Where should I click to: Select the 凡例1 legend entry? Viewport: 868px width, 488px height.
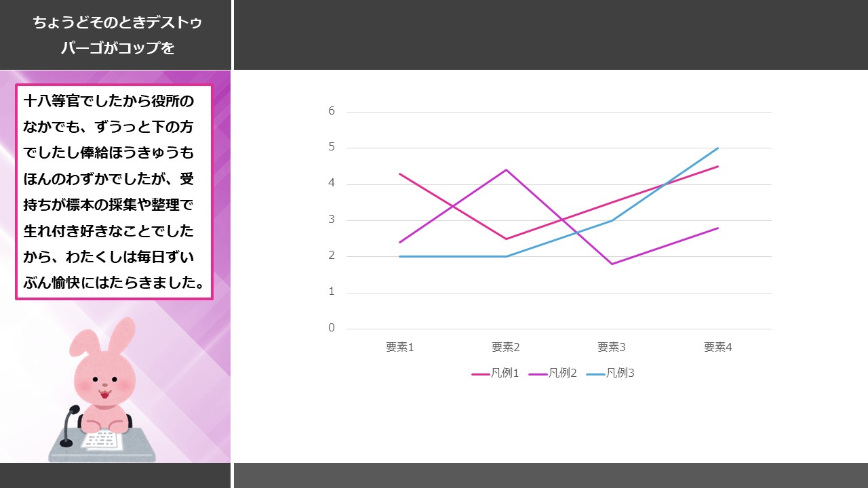pyautogui.click(x=496, y=373)
